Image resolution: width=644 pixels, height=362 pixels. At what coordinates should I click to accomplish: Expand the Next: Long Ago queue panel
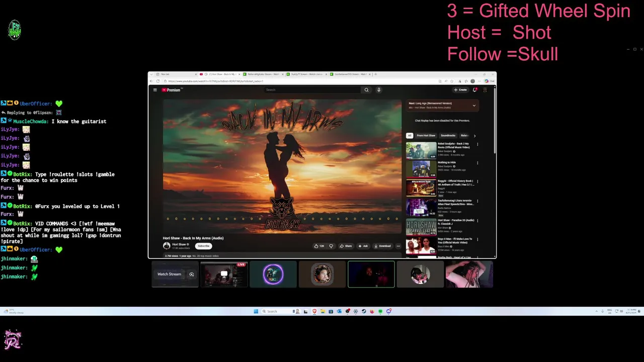(474, 106)
